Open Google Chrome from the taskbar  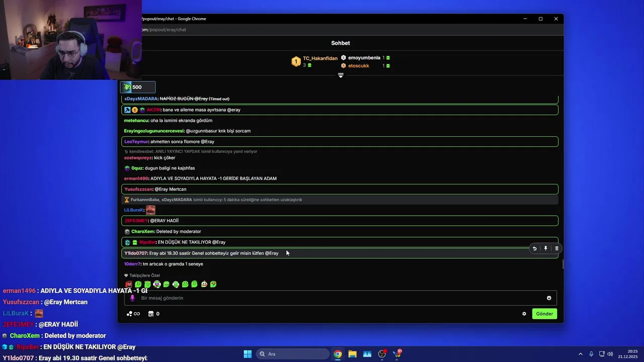(338, 354)
